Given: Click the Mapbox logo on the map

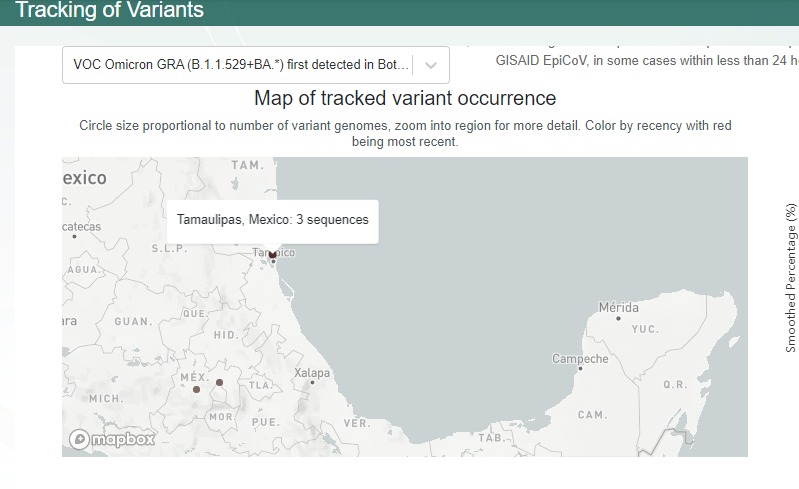Looking at the screenshot, I should point(112,439).
